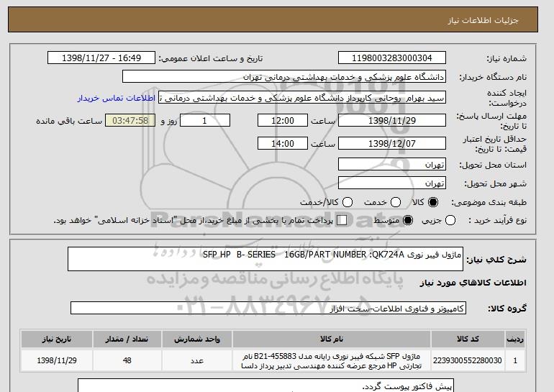Click the request creator name field

point(302,98)
